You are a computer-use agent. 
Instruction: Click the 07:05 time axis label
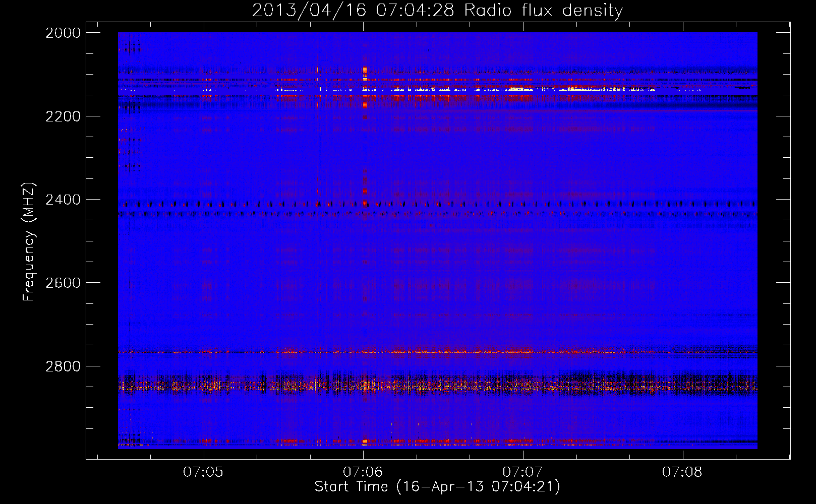click(x=203, y=472)
